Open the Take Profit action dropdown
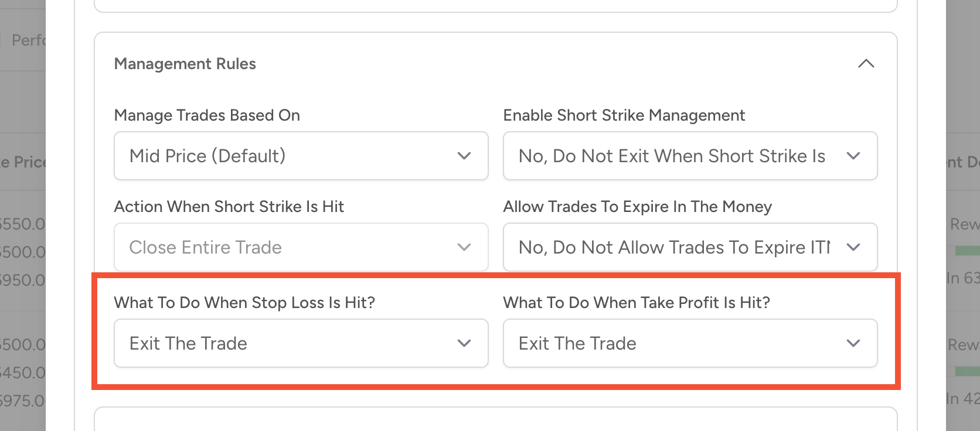980x431 pixels. coord(689,343)
